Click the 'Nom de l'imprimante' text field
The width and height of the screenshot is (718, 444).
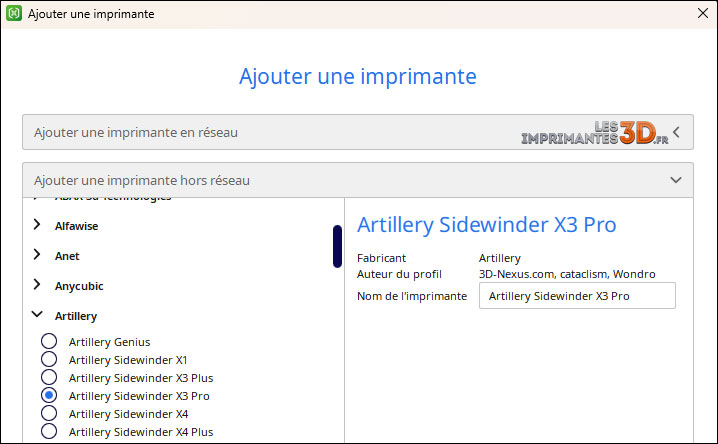(577, 296)
